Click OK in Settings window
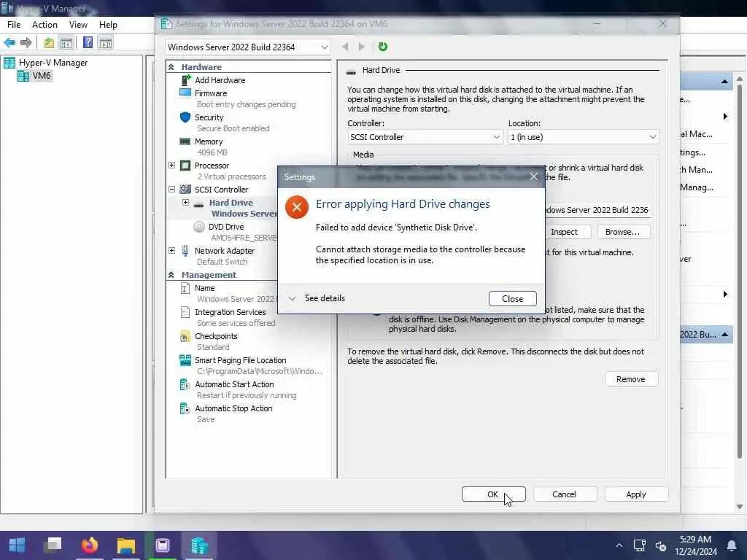 (x=494, y=494)
